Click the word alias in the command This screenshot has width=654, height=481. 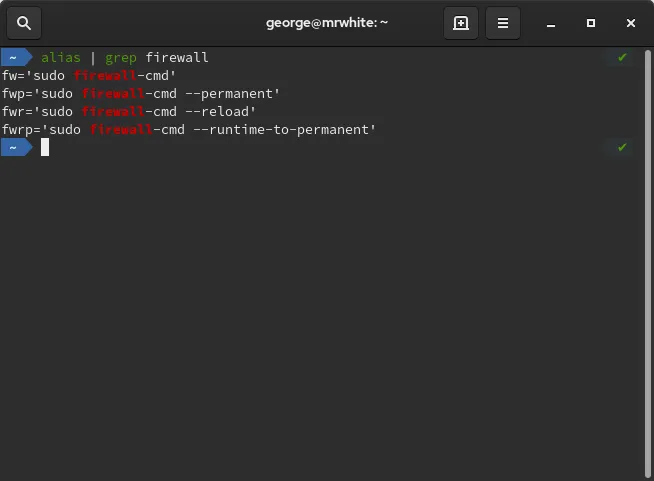click(x=61, y=57)
